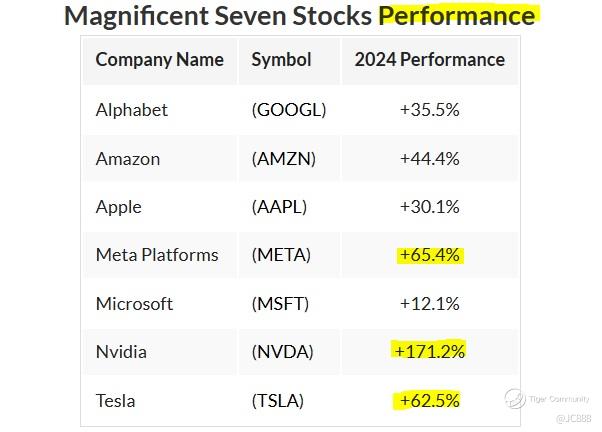
Task: Click the @JC888 username watermark
Action: click(572, 419)
